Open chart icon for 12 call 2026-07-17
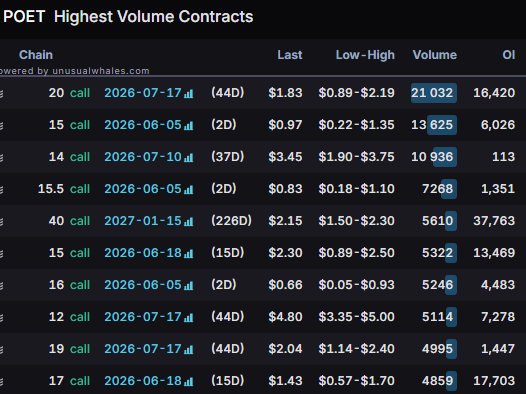This screenshot has width=526, height=394. 189,318
